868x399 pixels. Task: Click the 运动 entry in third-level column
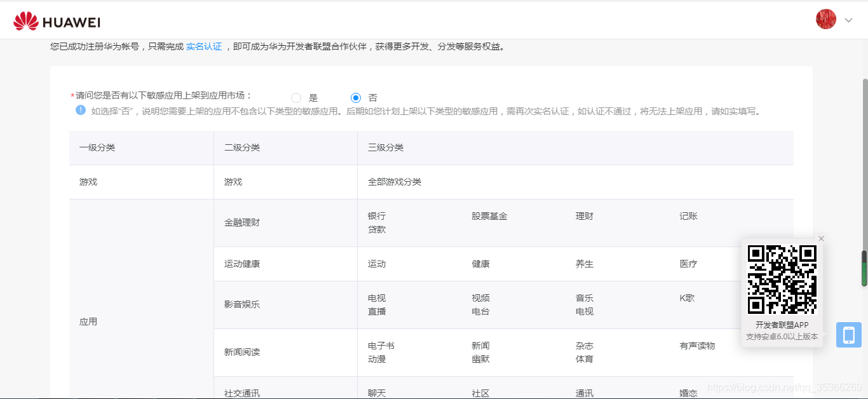coord(377,264)
